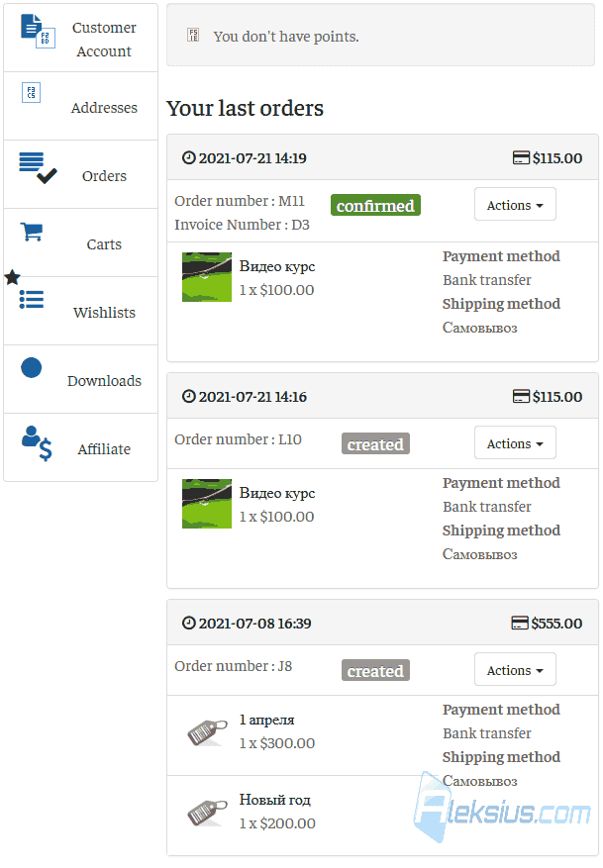Open Actions dropdown for order L10
The height and width of the screenshot is (868, 603).
515,442
